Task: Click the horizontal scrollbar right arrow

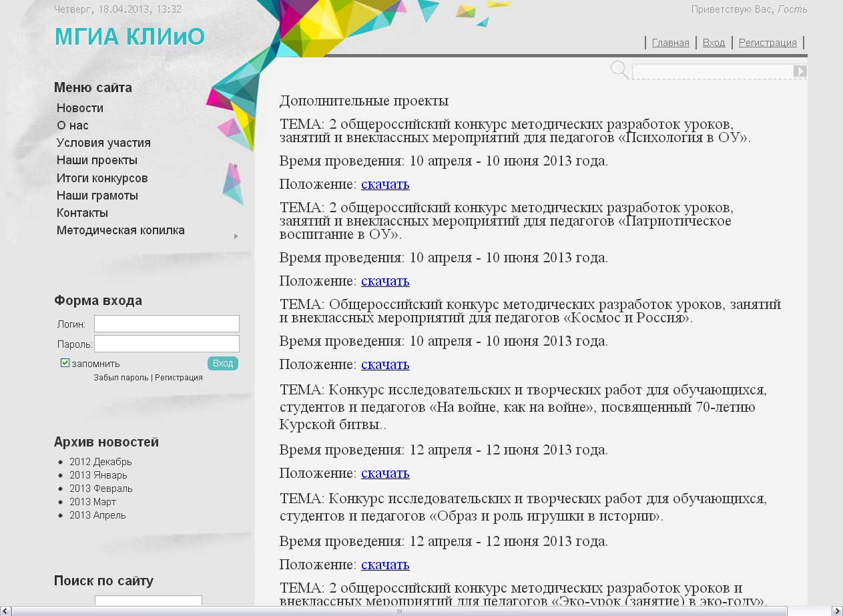Action: (x=837, y=611)
